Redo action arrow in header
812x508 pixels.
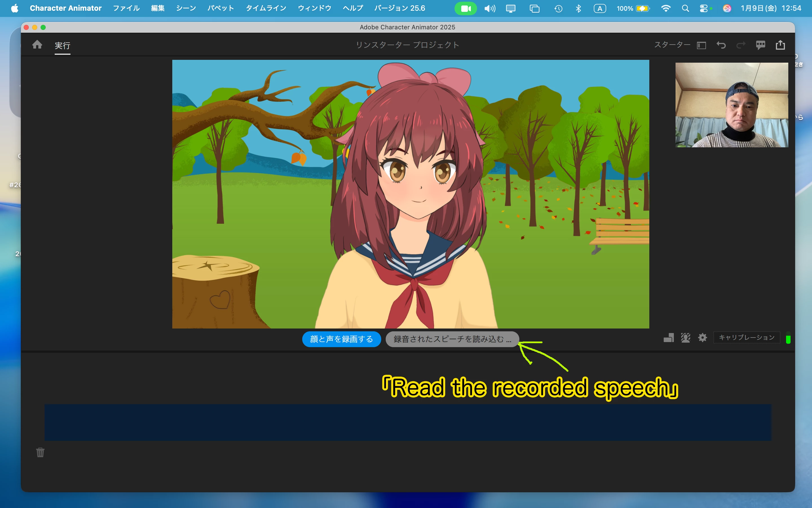pyautogui.click(x=741, y=45)
